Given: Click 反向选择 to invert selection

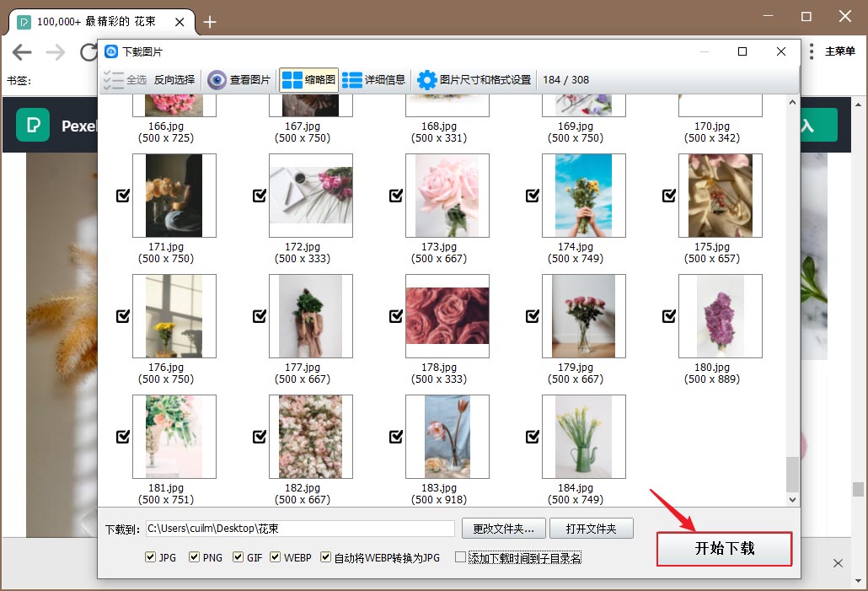Looking at the screenshot, I should tap(174, 80).
